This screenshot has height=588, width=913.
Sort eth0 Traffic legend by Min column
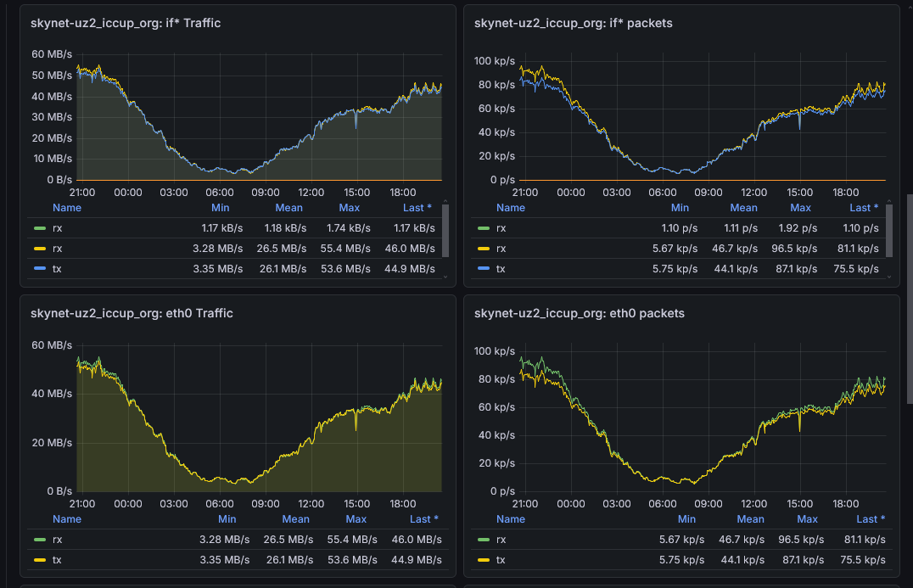point(227,519)
